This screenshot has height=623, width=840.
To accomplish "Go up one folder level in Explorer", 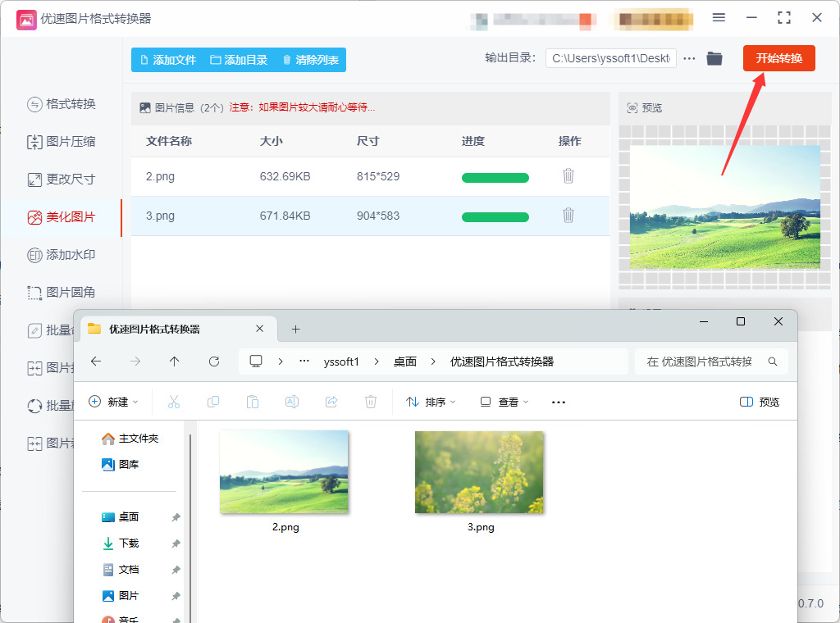I will pyautogui.click(x=175, y=362).
